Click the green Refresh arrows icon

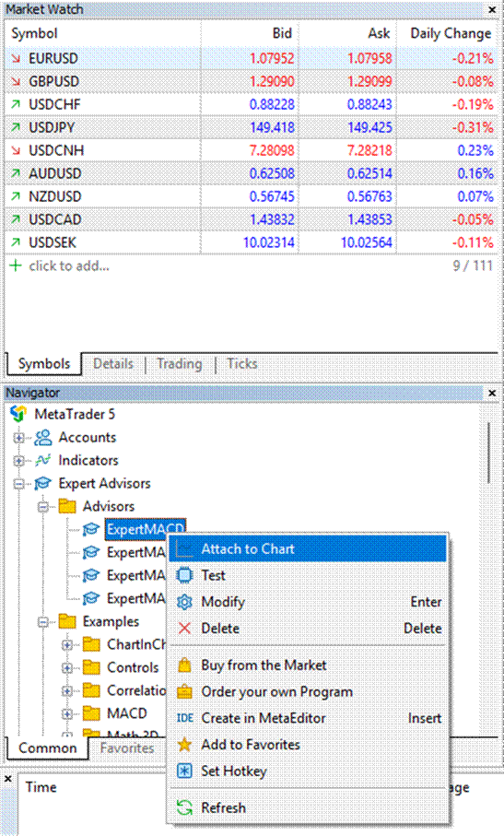point(184,807)
